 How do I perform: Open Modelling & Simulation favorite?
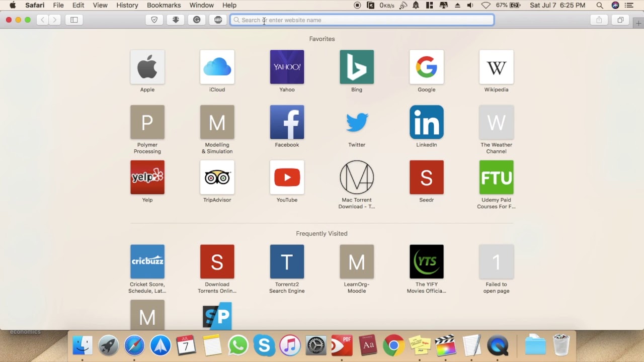[217, 122]
